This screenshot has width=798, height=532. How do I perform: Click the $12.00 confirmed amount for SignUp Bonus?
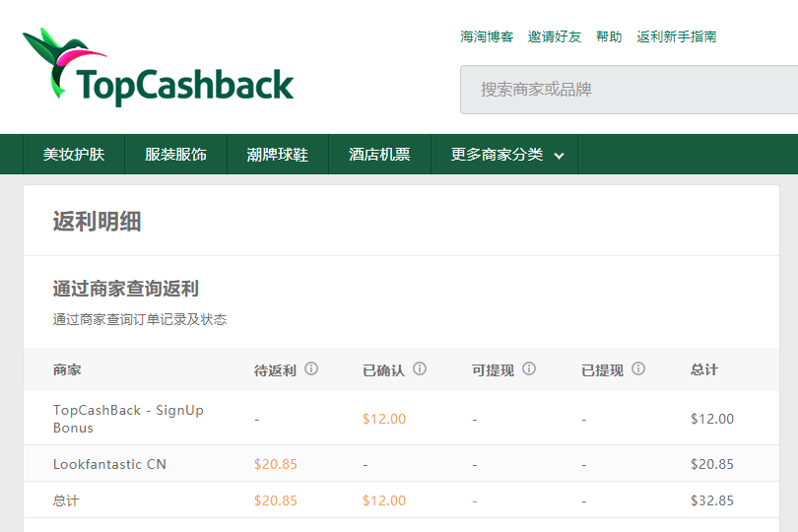pyautogui.click(x=384, y=419)
